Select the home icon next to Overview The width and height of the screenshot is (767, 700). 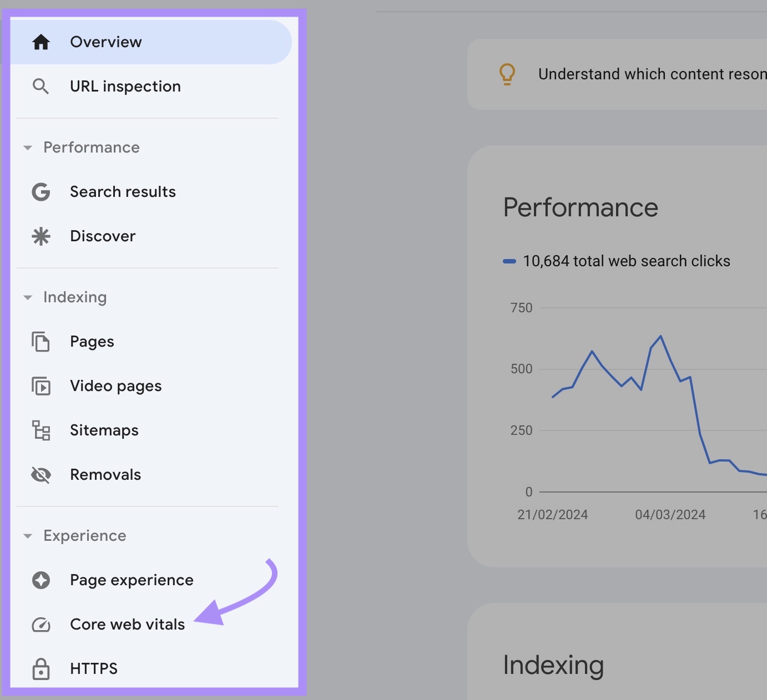41,41
